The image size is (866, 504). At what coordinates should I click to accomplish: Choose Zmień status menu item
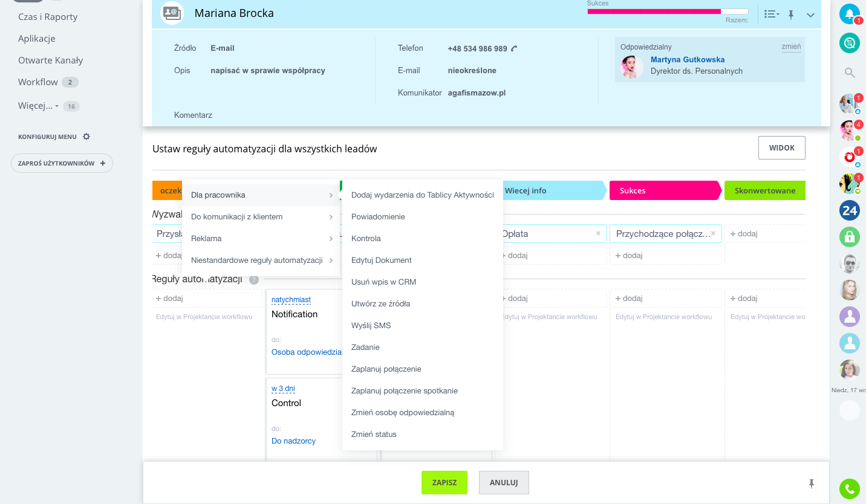click(374, 434)
